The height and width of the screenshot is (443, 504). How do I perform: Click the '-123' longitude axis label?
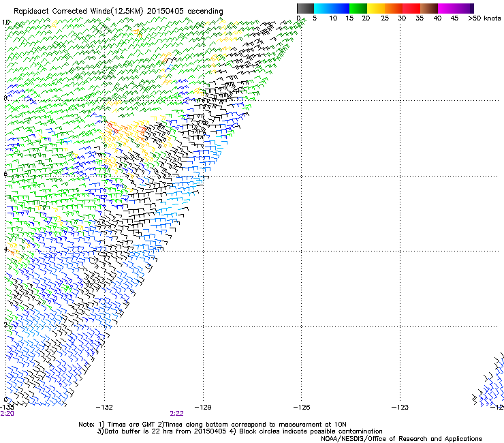pos(400,408)
